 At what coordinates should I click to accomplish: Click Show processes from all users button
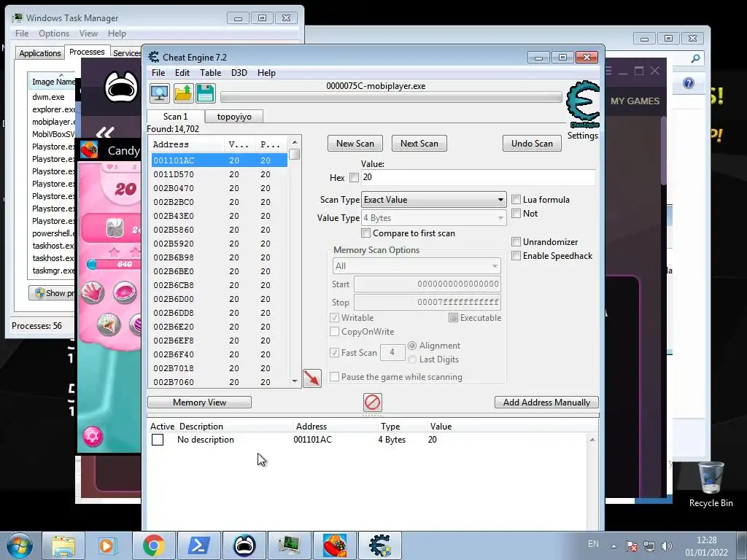tap(52, 293)
